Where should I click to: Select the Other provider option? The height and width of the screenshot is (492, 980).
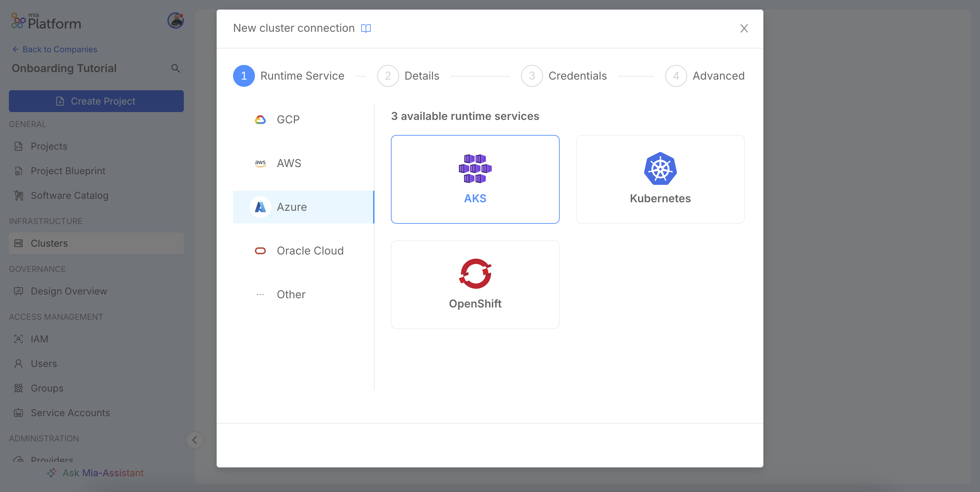[303, 295]
